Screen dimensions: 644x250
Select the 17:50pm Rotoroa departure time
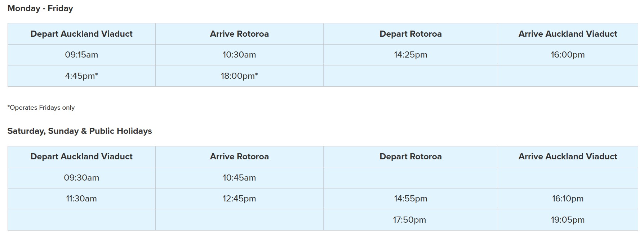click(x=409, y=220)
